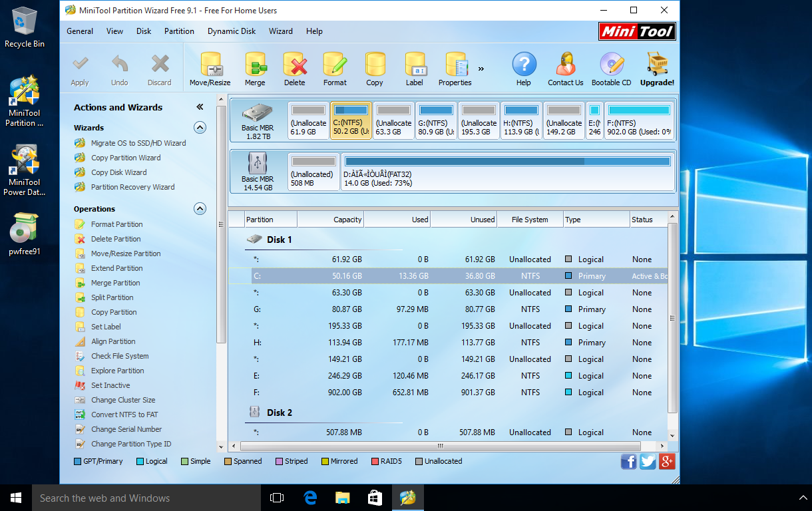Open the Properties toolbar icon

tap(455, 65)
